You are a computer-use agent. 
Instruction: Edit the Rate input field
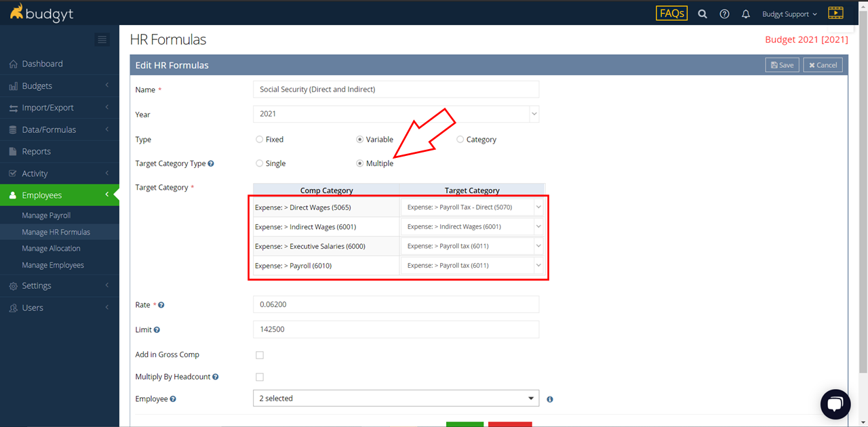[x=396, y=304]
